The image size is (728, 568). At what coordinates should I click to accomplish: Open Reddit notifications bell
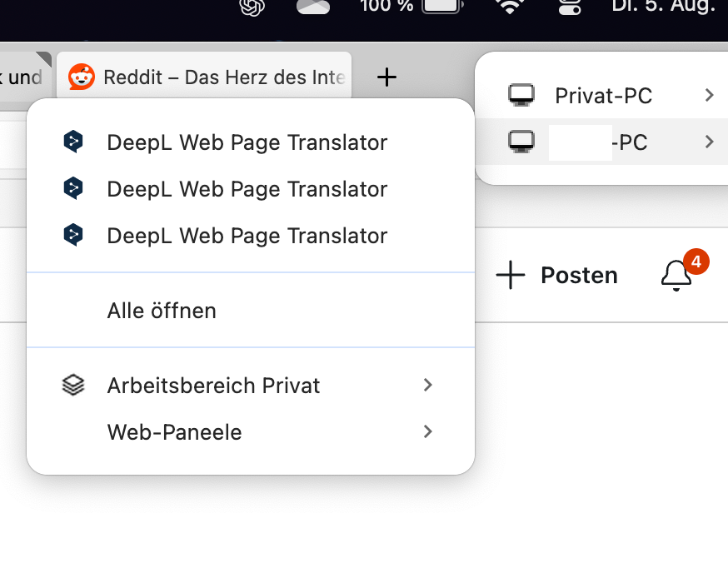pos(676,276)
